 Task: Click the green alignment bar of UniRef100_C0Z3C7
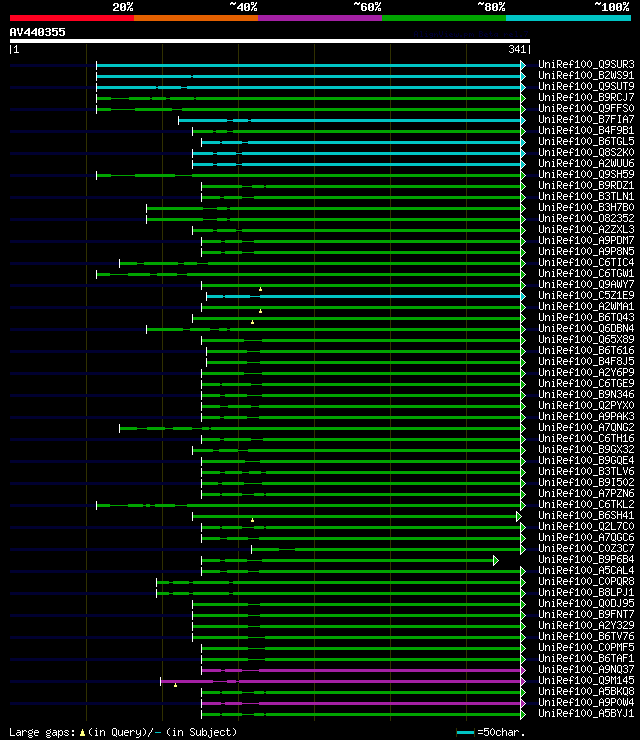pos(386,549)
